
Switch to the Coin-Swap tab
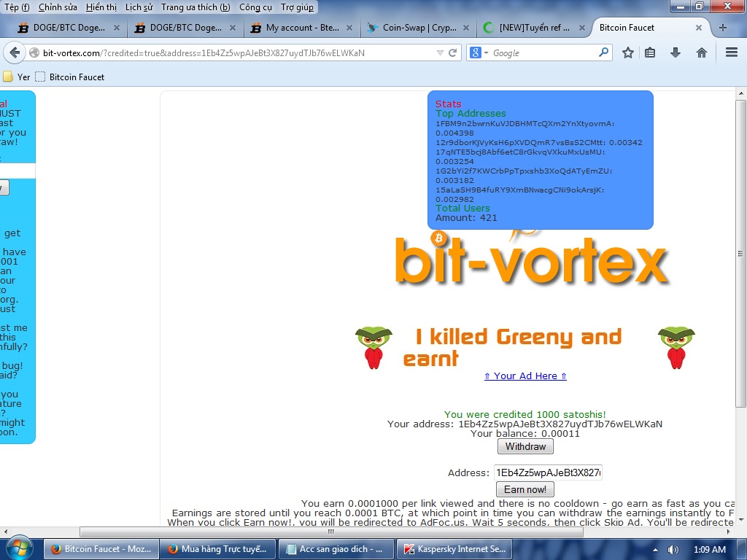[x=418, y=28]
